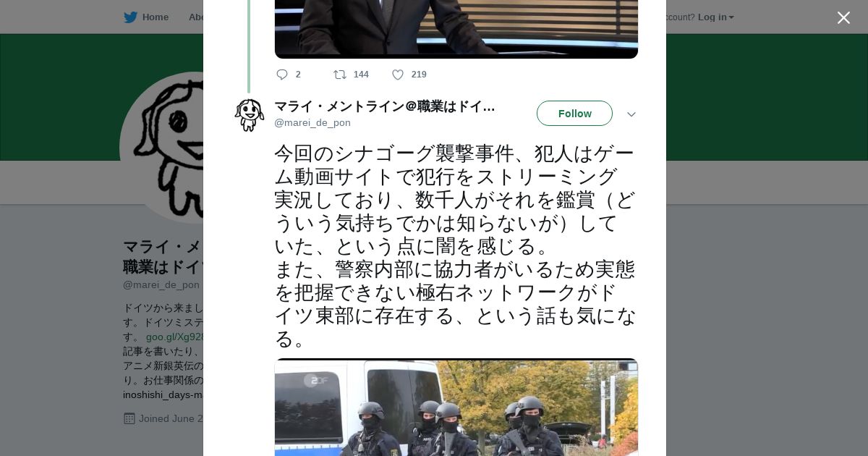The height and width of the screenshot is (456, 868).
Task: Click the tweet author's avatar icon
Action: tap(249, 115)
